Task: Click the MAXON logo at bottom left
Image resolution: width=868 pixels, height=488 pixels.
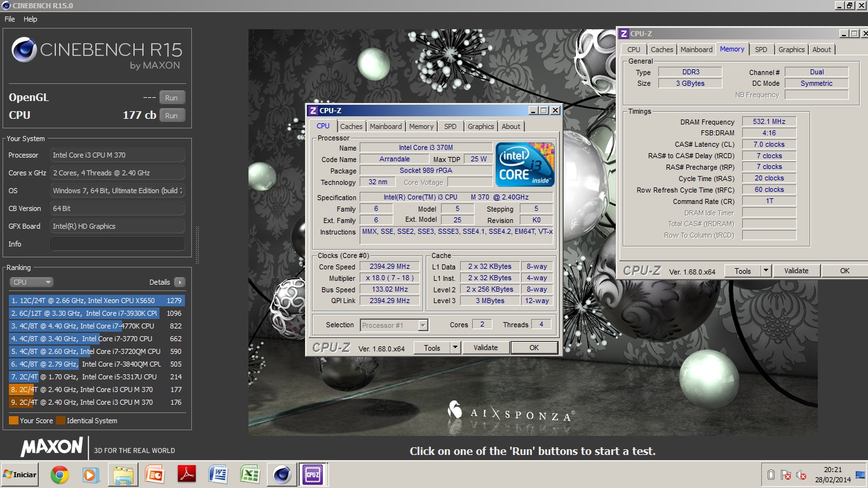Action: pos(52,447)
